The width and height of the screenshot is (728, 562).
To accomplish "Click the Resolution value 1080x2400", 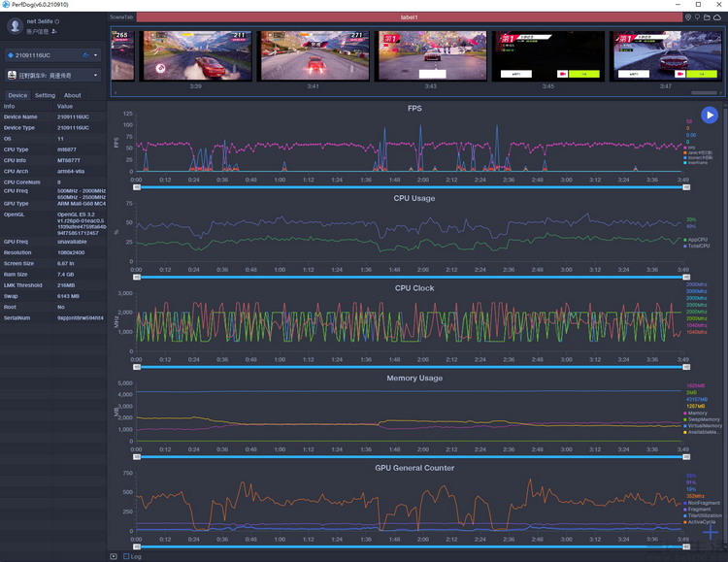I will pos(71,252).
